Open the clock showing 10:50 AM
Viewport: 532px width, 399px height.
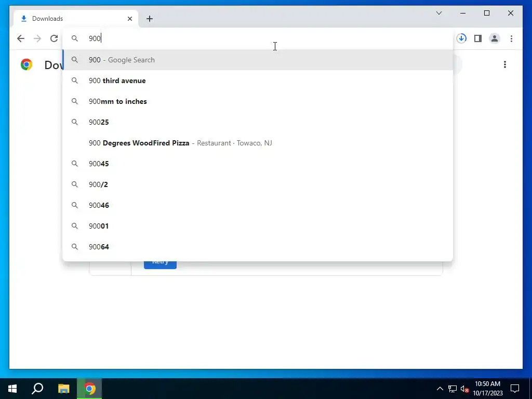pos(487,389)
